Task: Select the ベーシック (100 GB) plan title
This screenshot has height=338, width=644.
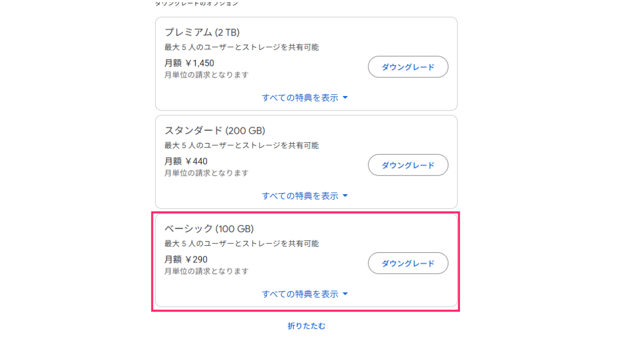Action: pos(209,229)
